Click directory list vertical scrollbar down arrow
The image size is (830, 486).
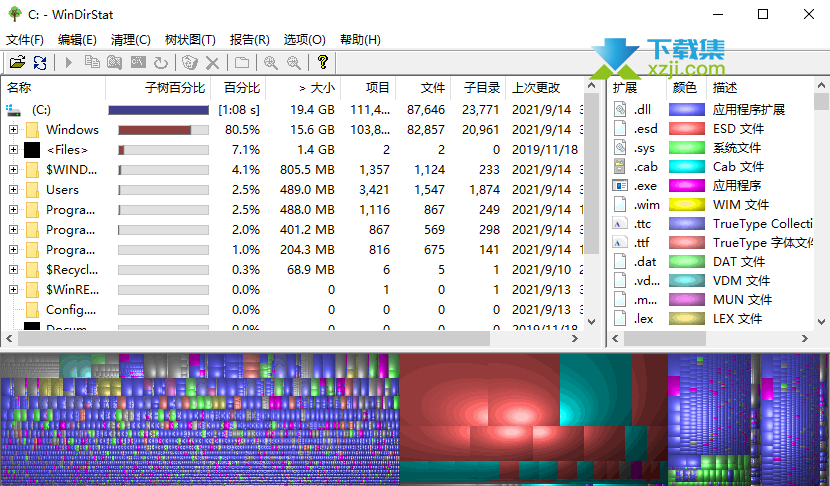(592, 321)
